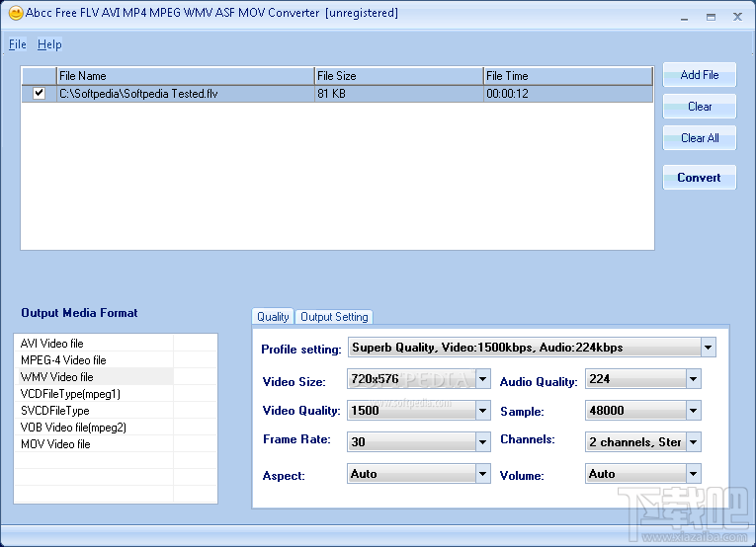Open the Video Size dropdown
The height and width of the screenshot is (547, 756).
click(x=482, y=379)
